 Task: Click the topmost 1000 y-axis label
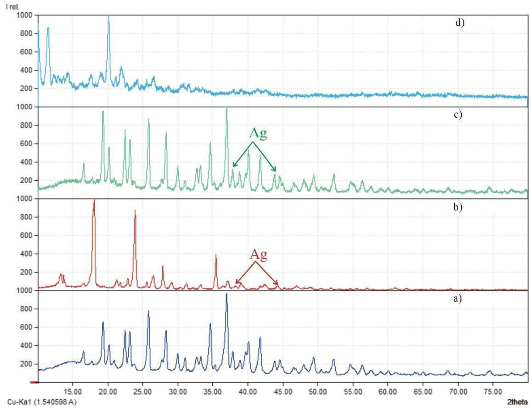24,15
